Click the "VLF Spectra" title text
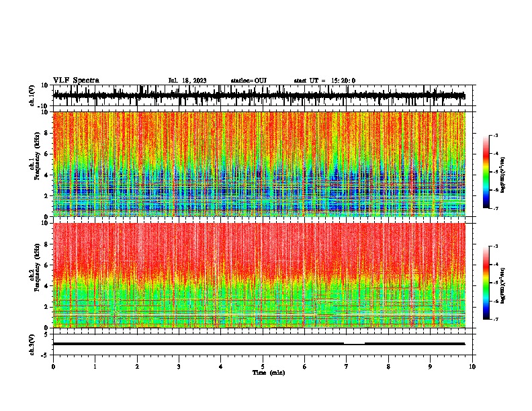Viewport: 532px width, 411px height. (x=76, y=81)
